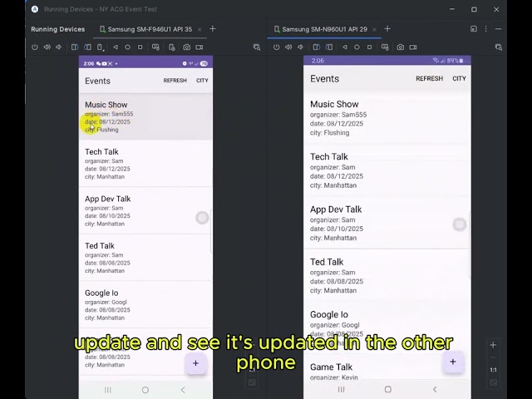Tap REFRESH on the SM-N960U1 phone screen
532x399 pixels.
click(x=429, y=78)
